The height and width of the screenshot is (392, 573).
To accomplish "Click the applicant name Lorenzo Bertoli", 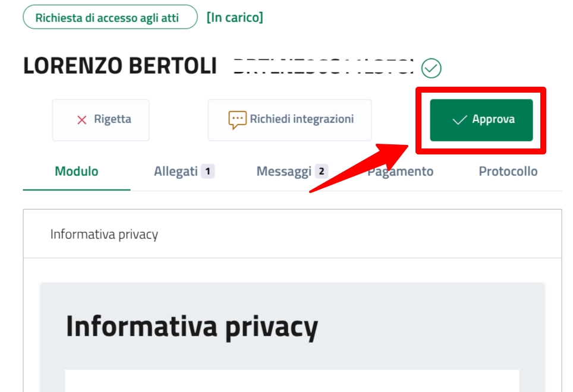I will (x=120, y=67).
